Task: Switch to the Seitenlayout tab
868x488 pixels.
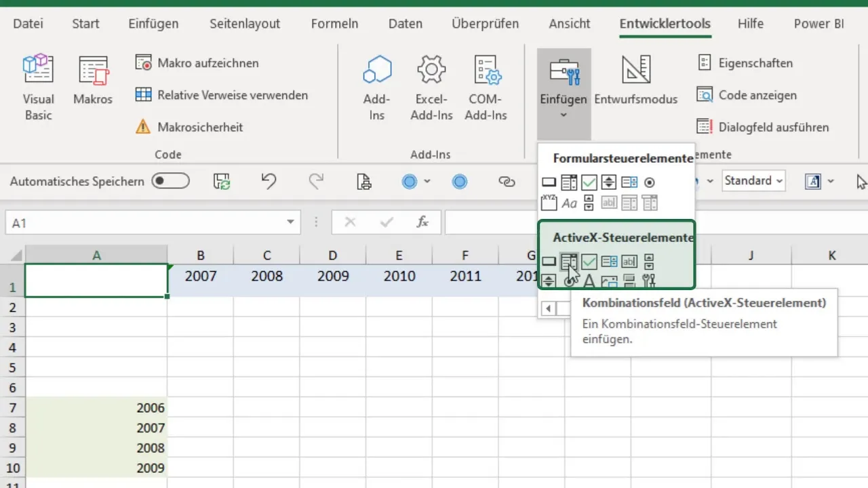Action: tap(245, 24)
